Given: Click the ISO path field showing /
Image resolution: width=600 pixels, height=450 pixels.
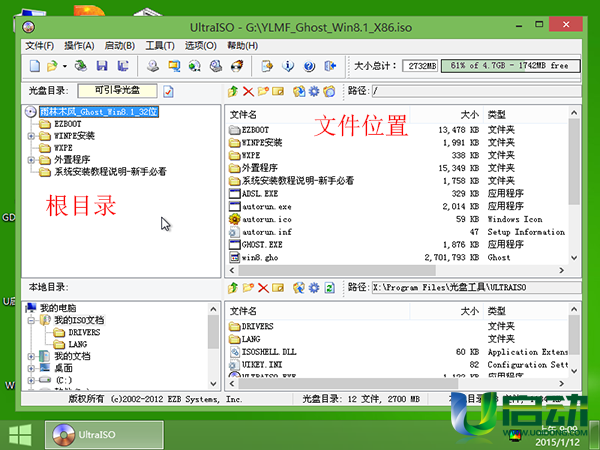Looking at the screenshot, I should click(476, 91).
